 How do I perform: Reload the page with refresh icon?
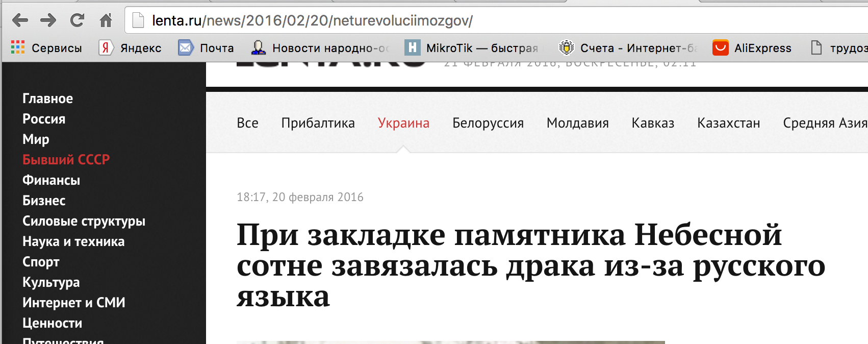pos(77,20)
